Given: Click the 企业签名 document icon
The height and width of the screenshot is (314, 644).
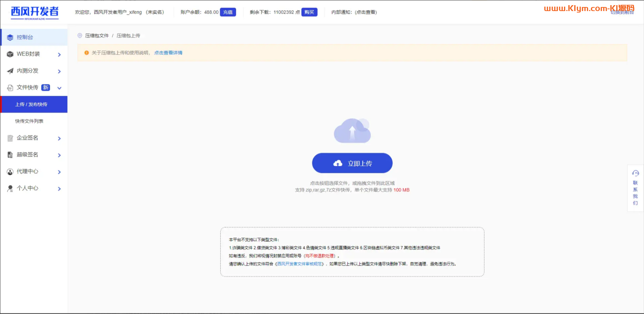Looking at the screenshot, I should [10, 138].
